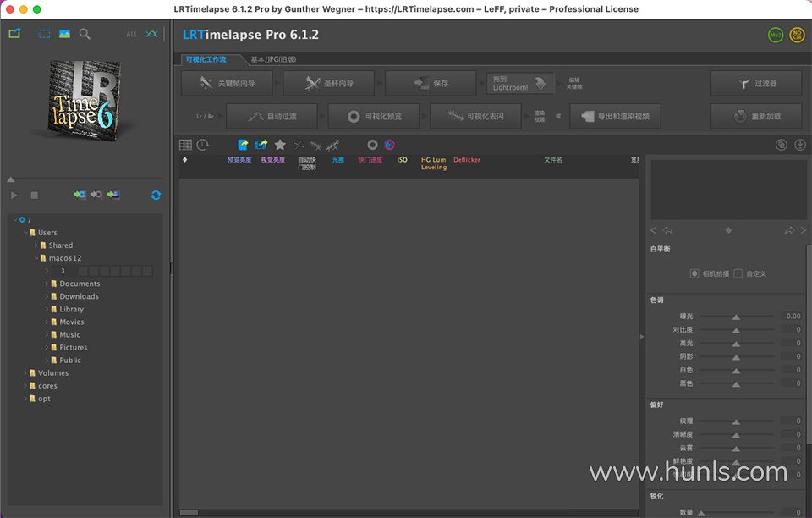Click the green Mv2 circular badge icon
The image size is (812, 518).
tap(776, 36)
